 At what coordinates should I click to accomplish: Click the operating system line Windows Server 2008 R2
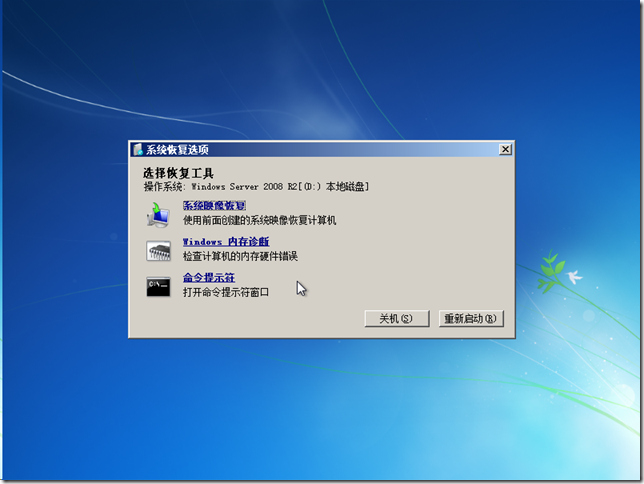256,187
